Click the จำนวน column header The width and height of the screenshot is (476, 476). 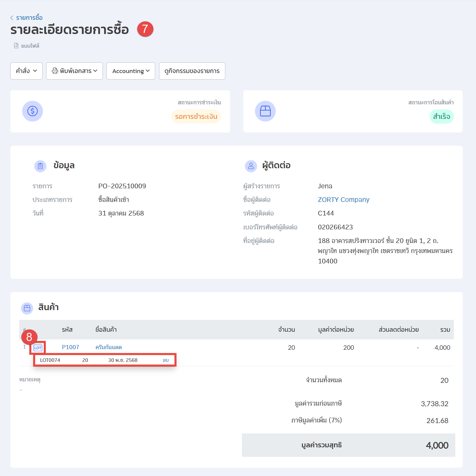pyautogui.click(x=286, y=330)
